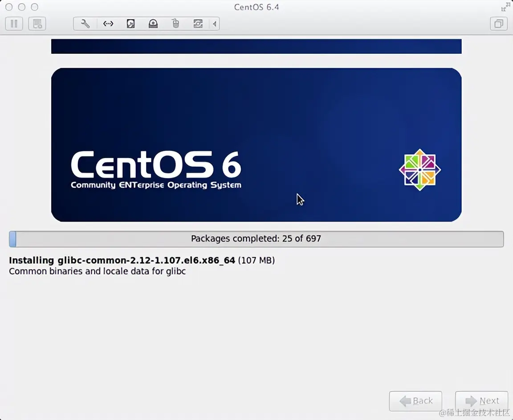Switch to Unity view using overlapping windows icon
513x420 pixels.
[x=499, y=24]
